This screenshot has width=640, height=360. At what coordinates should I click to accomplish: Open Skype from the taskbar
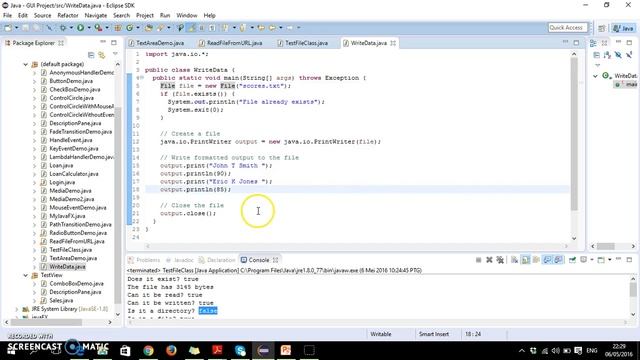240,350
